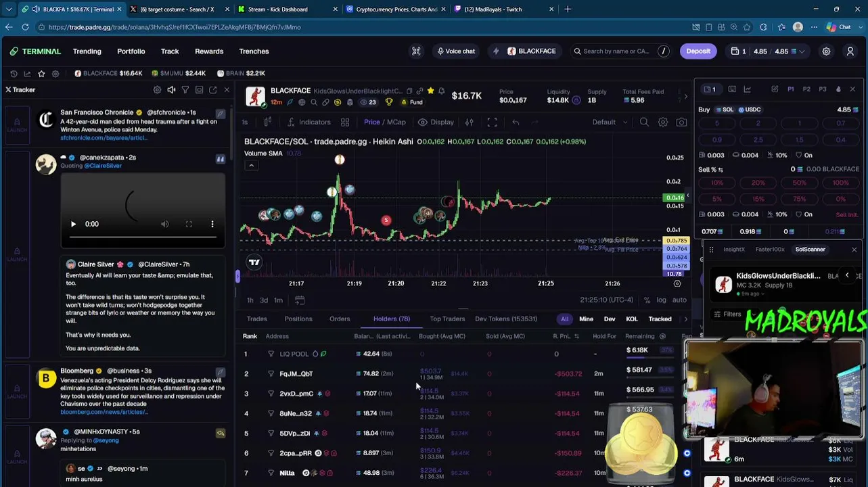Click the browser address bar
868x487 pixels.
pyautogui.click(x=365, y=27)
